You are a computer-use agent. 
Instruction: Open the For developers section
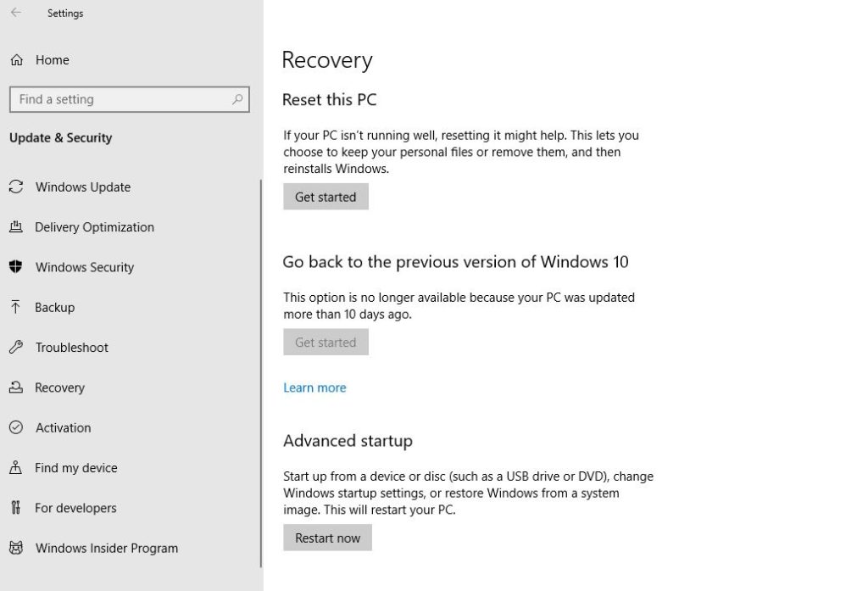point(75,508)
